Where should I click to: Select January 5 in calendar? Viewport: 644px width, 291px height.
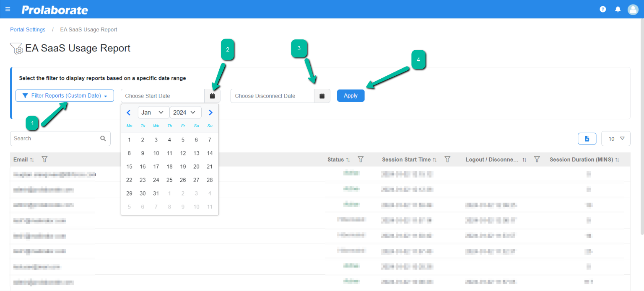pos(183,140)
